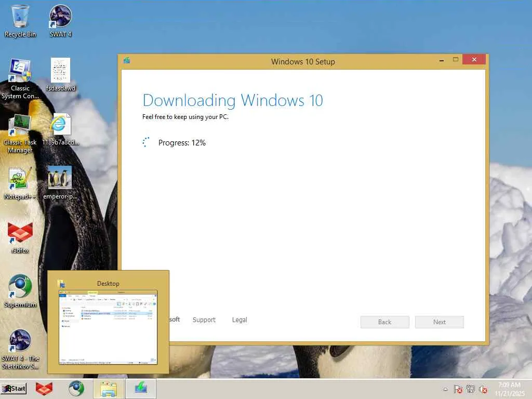Open the Support link in Setup
This screenshot has height=399, width=532.
tap(204, 320)
